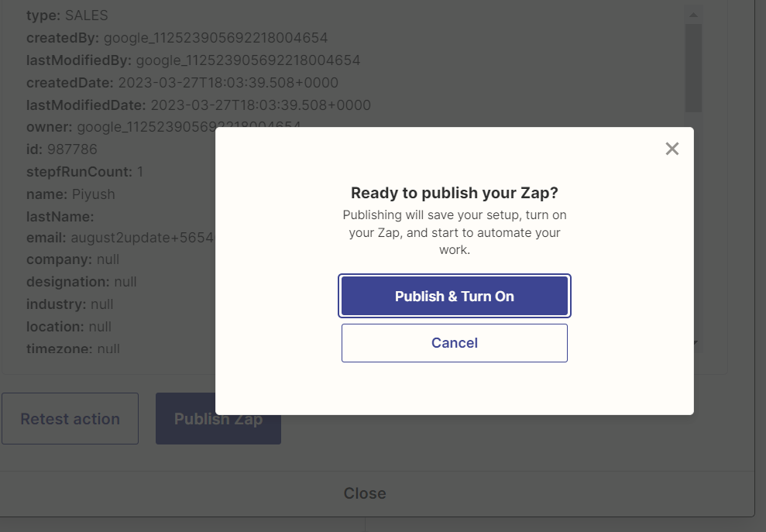Close the publish dialog with the X icon
Screen dimensions: 766x532
click(672, 149)
